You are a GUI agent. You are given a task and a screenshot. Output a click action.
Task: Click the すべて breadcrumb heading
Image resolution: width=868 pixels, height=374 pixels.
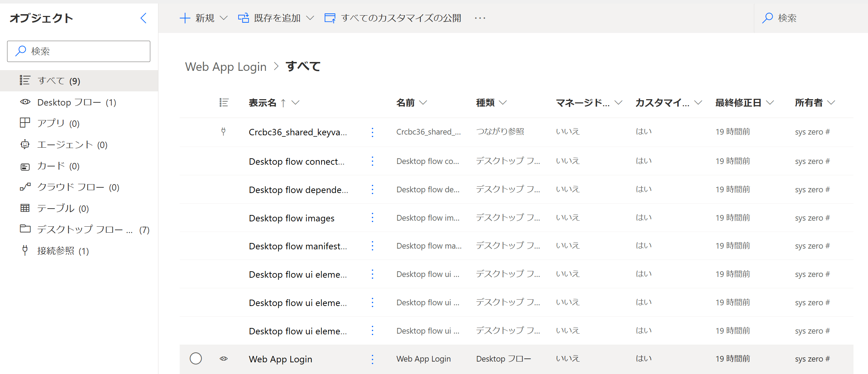303,66
